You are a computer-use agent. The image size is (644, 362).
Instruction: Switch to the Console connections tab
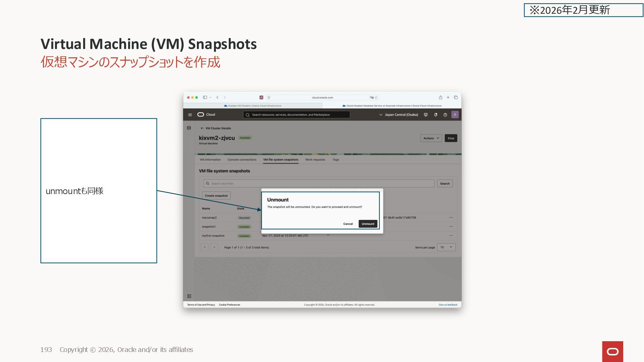click(x=242, y=160)
